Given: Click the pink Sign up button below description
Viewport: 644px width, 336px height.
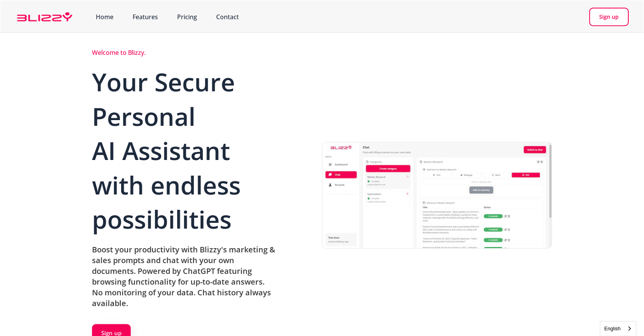Looking at the screenshot, I should pos(111,331).
